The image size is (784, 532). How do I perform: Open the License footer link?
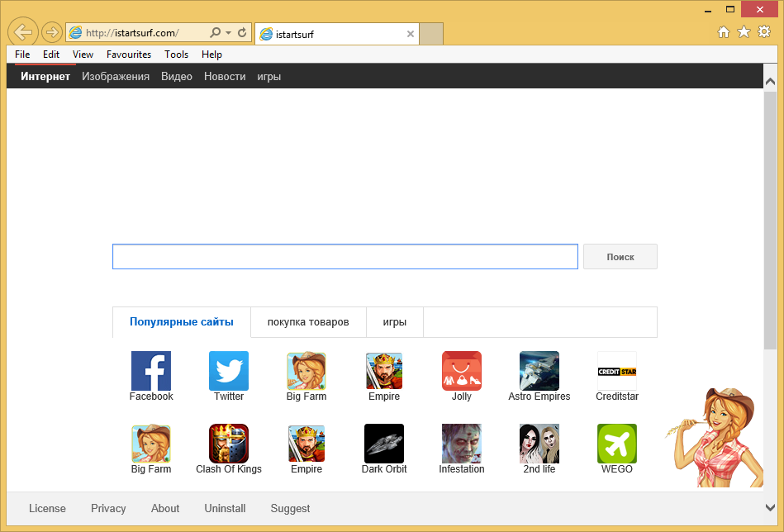click(47, 509)
